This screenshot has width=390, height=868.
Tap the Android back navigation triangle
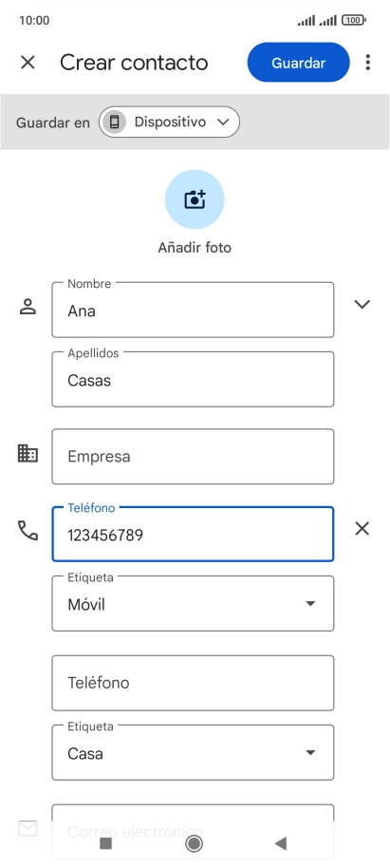[281, 843]
